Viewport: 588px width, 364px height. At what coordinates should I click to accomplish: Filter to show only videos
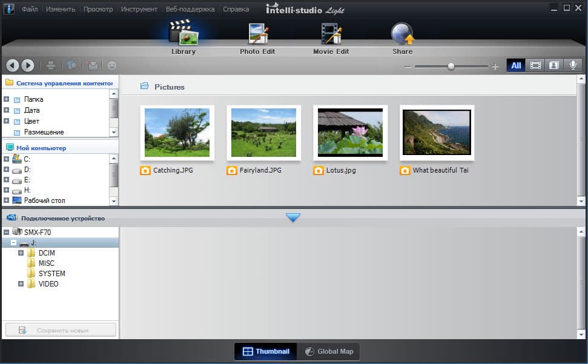pyautogui.click(x=535, y=65)
